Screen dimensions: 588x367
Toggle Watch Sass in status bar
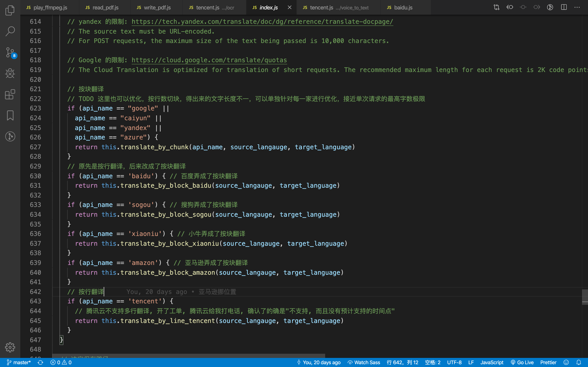click(x=364, y=362)
